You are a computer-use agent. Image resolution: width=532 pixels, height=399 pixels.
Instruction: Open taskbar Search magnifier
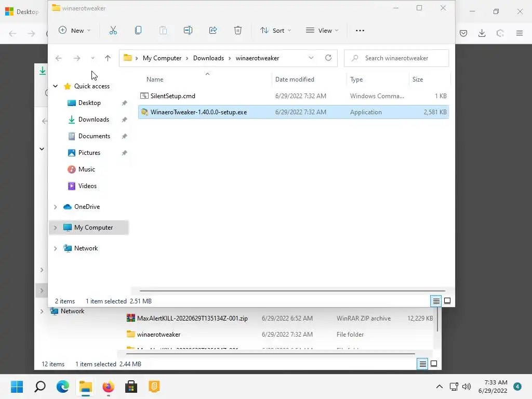[x=39, y=387]
